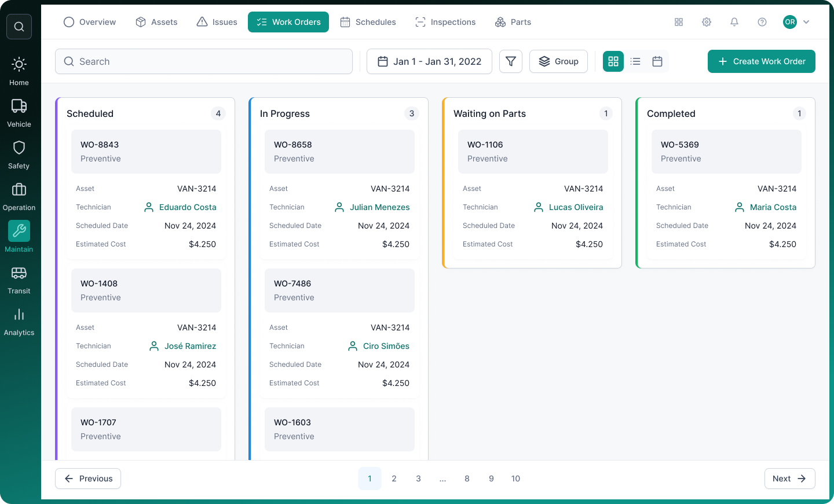The image size is (834, 504).
Task: Select the board card view toggle
Action: pos(613,61)
